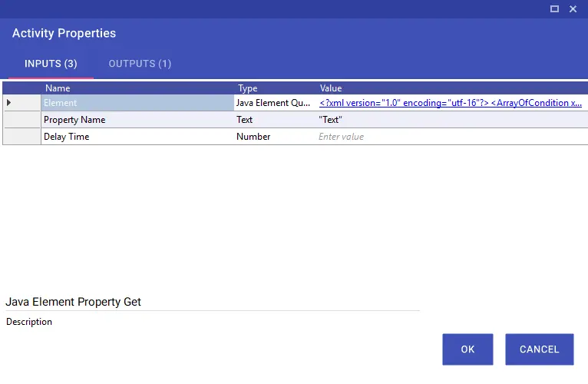588x384 pixels.
Task: Open the XML ArrayOfCondition value link
Action: 451,103
